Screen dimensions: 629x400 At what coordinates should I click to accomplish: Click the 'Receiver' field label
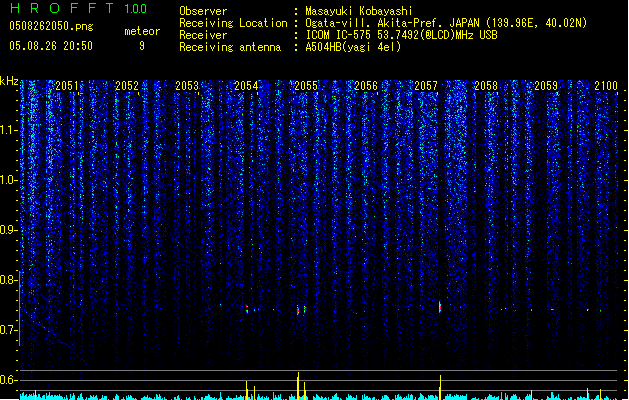point(203,35)
